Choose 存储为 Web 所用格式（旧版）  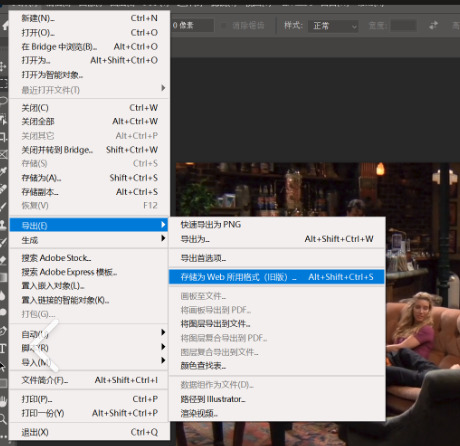pos(277,277)
